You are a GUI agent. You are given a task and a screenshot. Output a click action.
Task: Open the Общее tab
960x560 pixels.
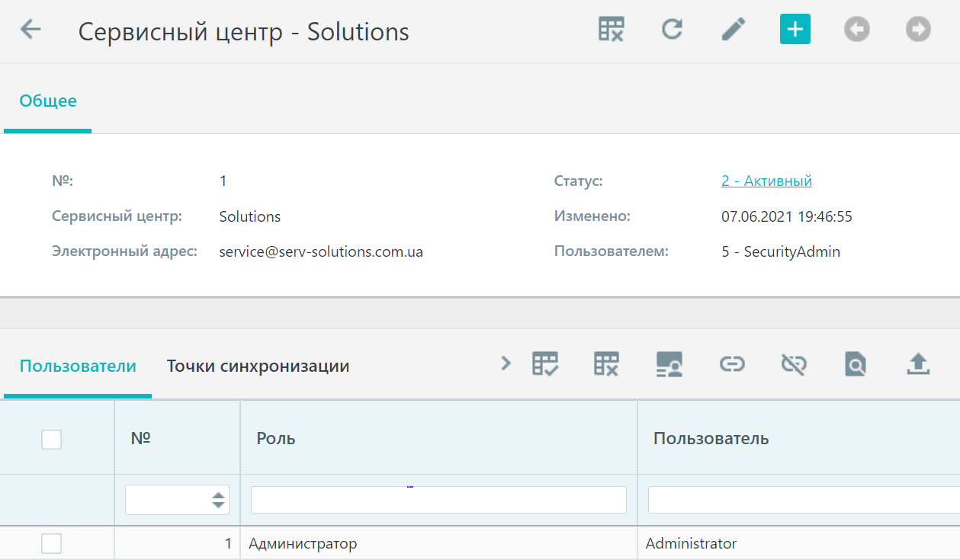[48, 101]
